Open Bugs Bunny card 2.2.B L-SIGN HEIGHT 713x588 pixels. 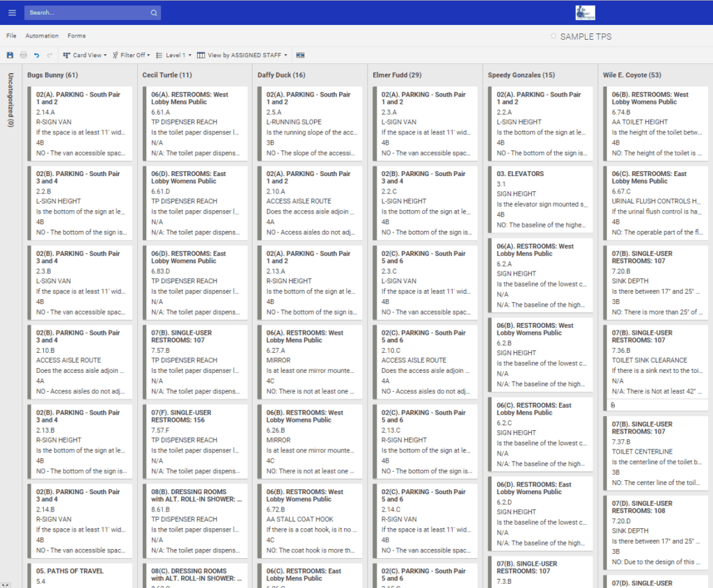(x=80, y=202)
